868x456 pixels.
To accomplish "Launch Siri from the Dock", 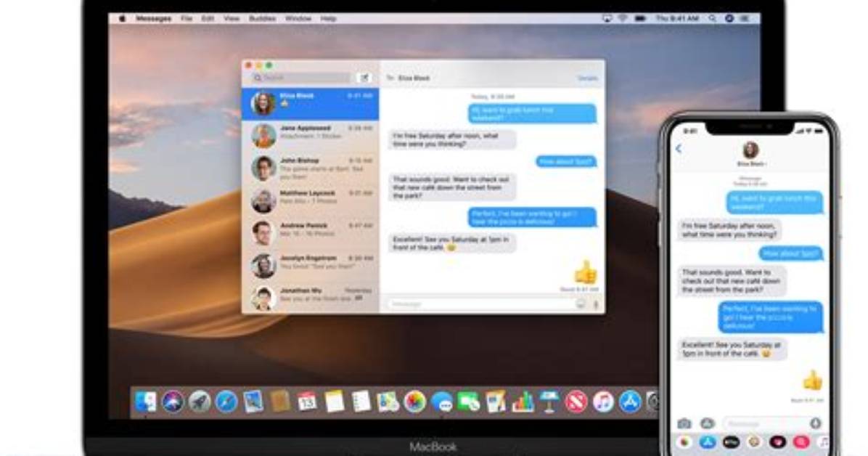I will (173, 402).
